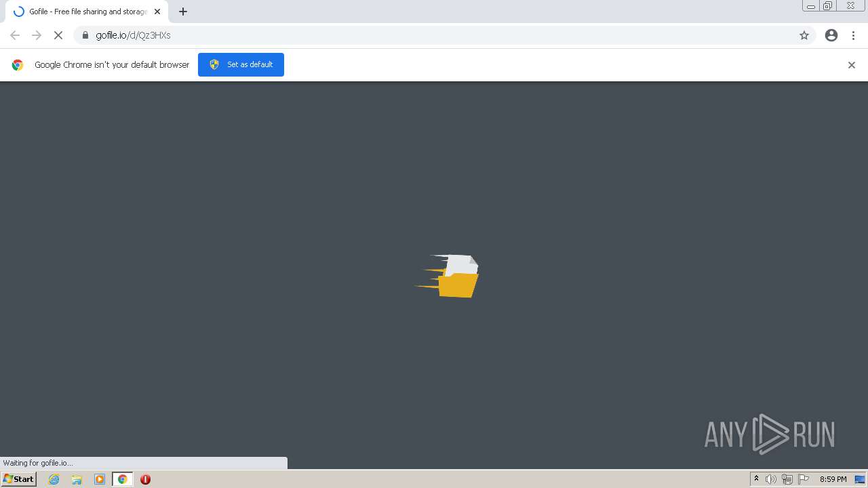Viewport: 868px width, 488px height.
Task: Close the Gofile tab
Action: click(x=157, y=12)
